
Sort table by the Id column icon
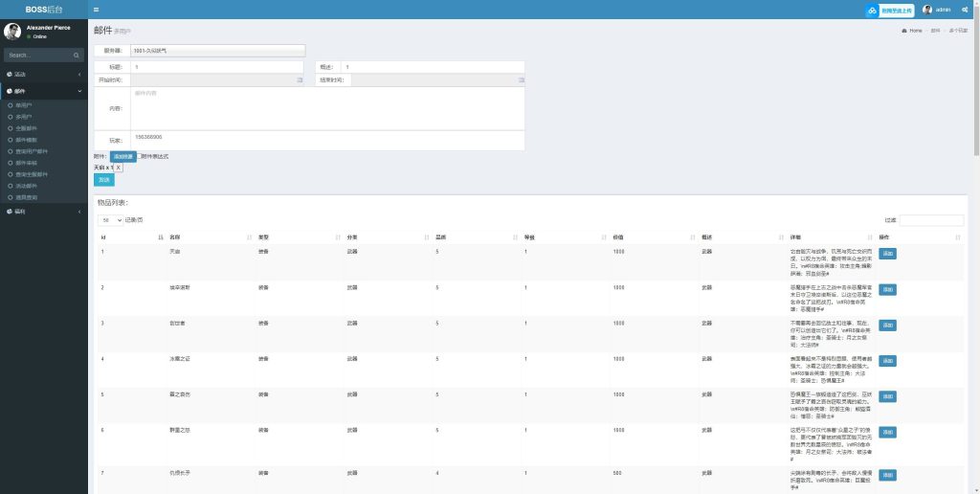pos(159,236)
